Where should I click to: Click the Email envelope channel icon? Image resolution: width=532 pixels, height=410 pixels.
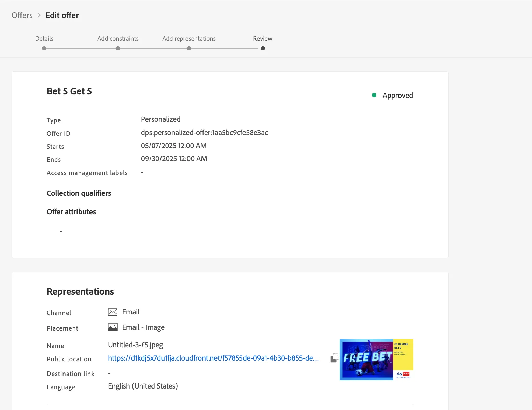point(113,312)
